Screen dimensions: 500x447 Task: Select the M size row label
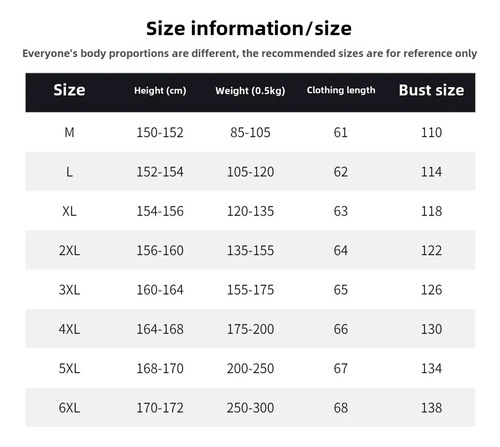(x=69, y=133)
